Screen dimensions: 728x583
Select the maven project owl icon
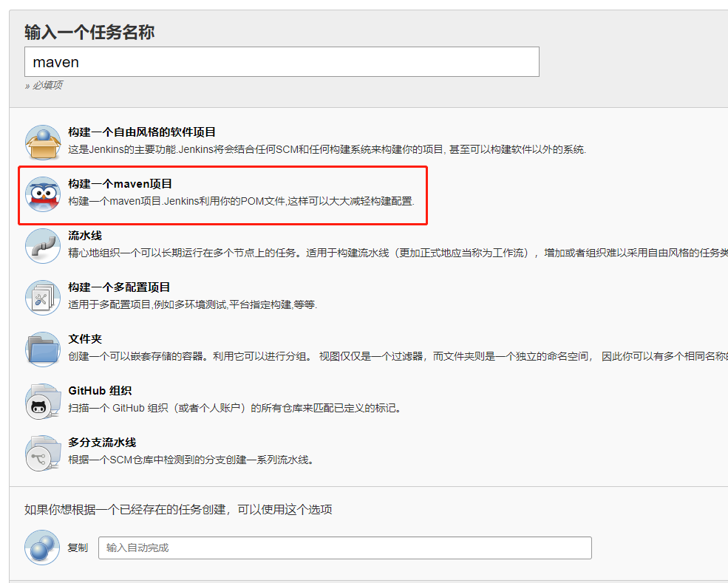click(x=43, y=194)
